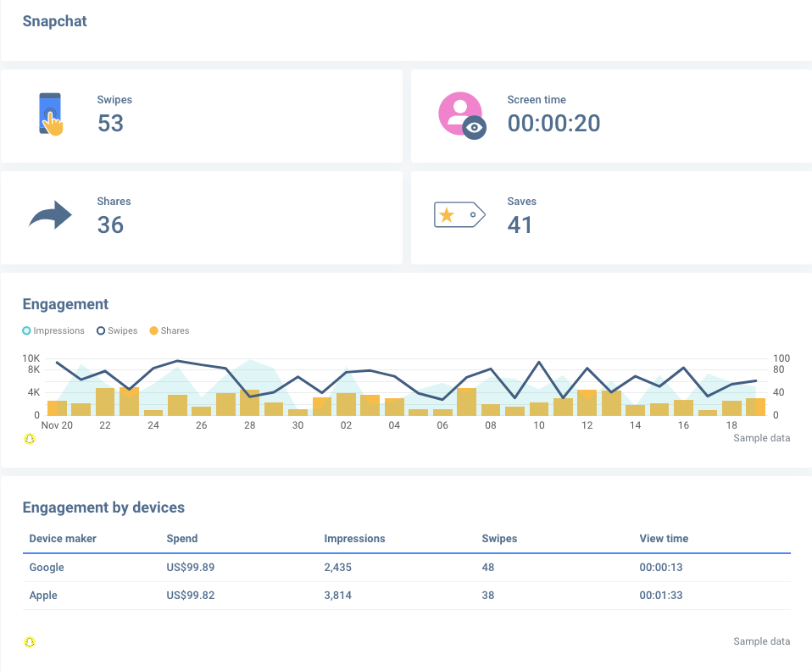Click Google view time 00:00:13
This screenshot has height=671, width=812.
[661, 568]
